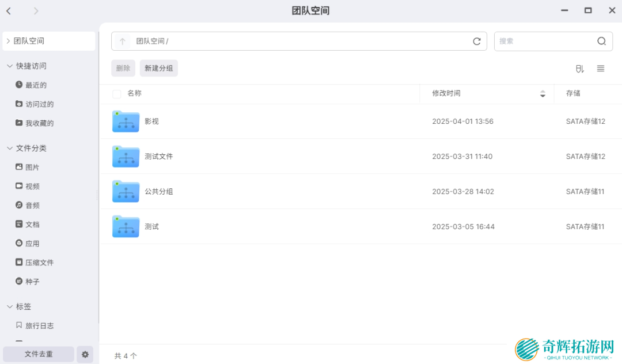622x364 pixels.
Task: Navigate back with the left arrow
Action: [9, 10]
